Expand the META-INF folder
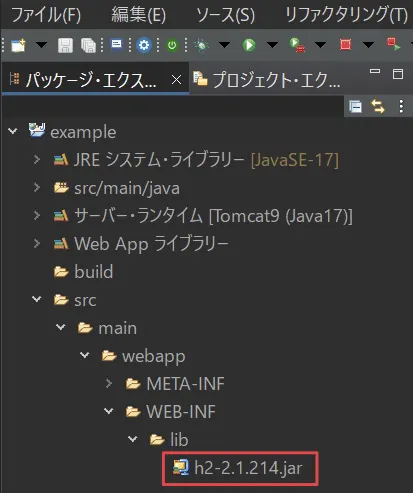 click(109, 383)
